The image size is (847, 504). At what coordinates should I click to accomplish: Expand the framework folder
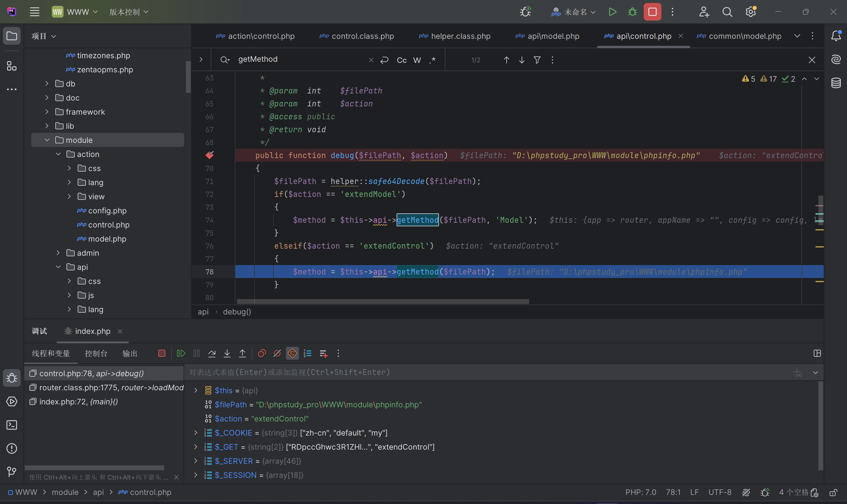tap(47, 112)
